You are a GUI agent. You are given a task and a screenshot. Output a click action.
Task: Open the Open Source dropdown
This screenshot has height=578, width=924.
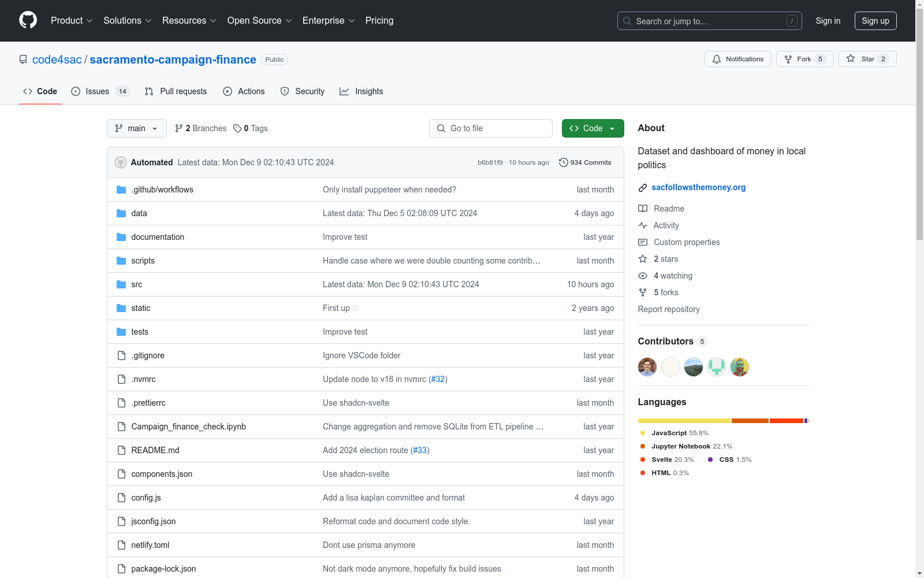(x=260, y=20)
